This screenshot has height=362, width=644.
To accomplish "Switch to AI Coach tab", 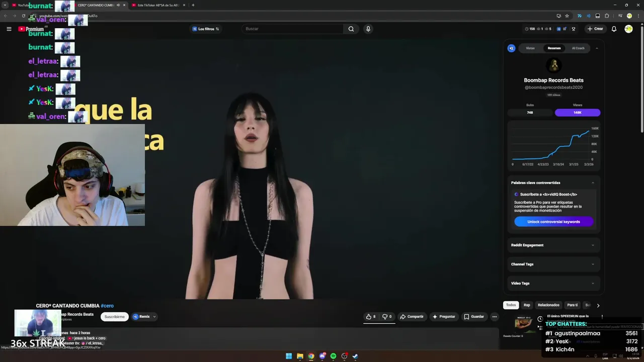I will pos(578,48).
